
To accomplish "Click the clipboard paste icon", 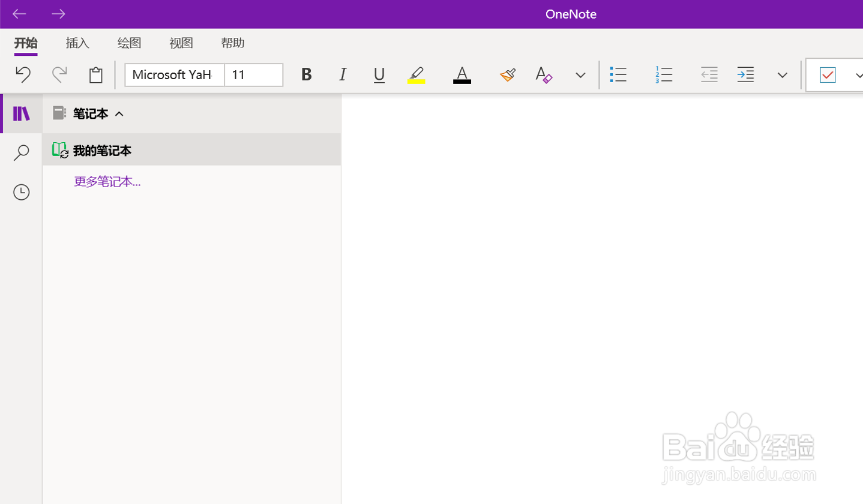I will (x=95, y=75).
